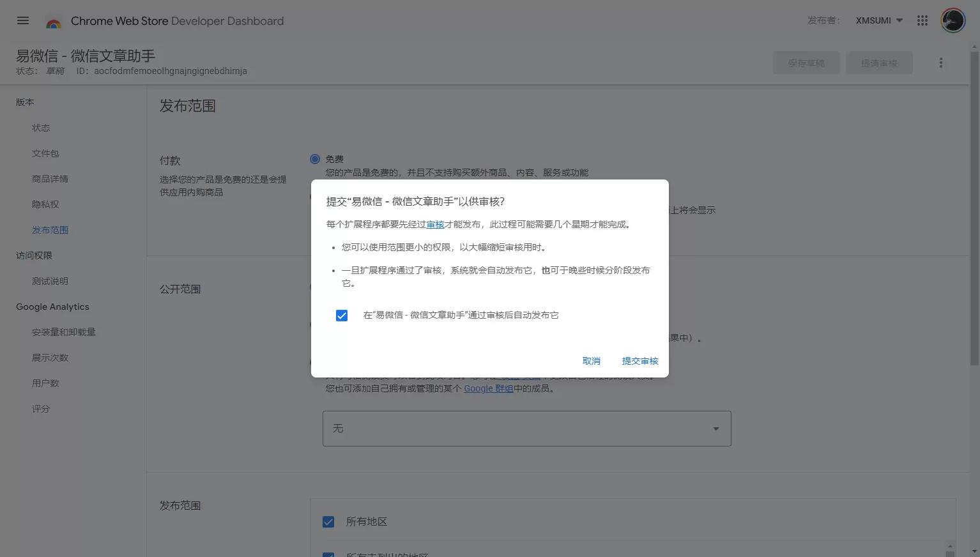Click 提交审核 in the dialog
The image size is (980, 557).
click(x=640, y=361)
